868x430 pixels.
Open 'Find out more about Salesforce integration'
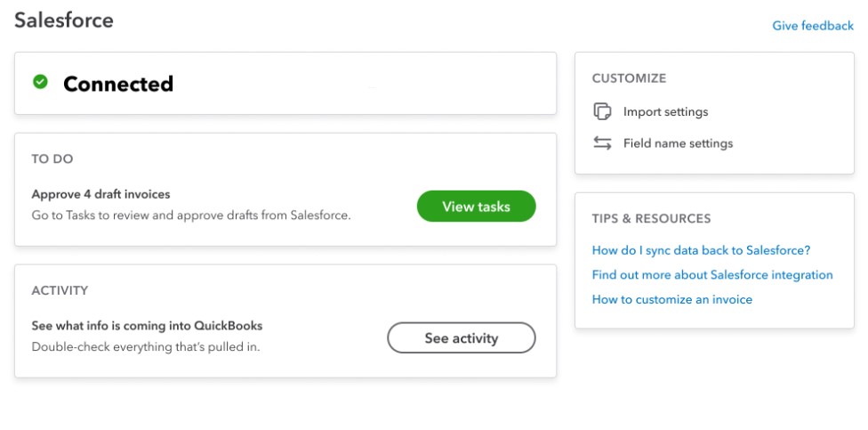point(712,274)
